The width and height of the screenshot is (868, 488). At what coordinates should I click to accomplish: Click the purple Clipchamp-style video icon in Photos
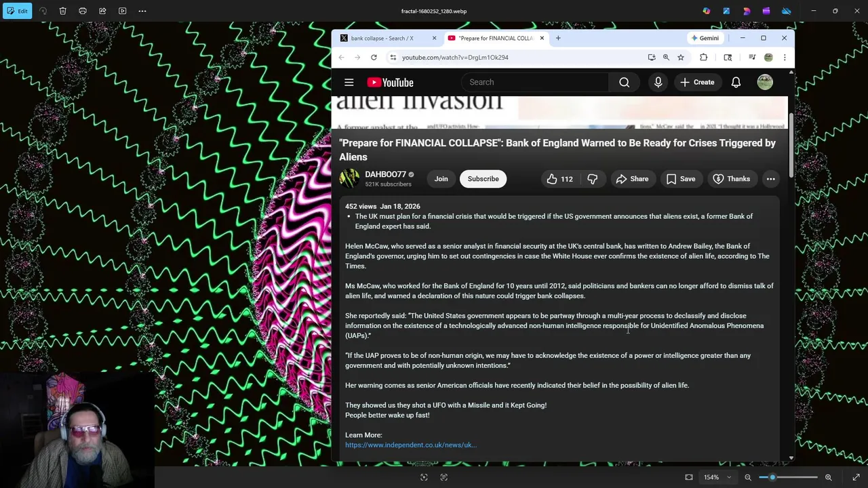(766, 11)
